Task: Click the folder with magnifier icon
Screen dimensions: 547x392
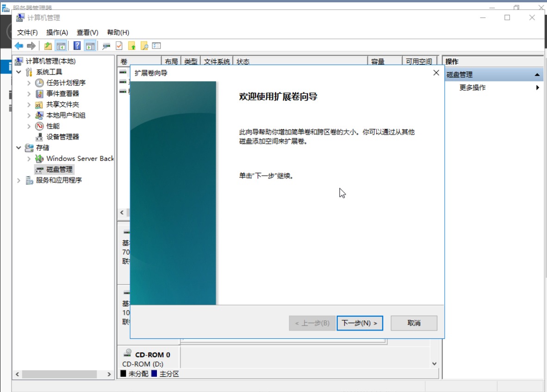Action: (144, 46)
